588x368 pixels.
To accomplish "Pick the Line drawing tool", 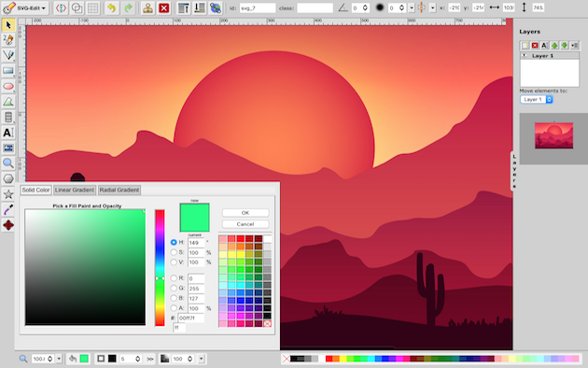I will tap(8, 55).
